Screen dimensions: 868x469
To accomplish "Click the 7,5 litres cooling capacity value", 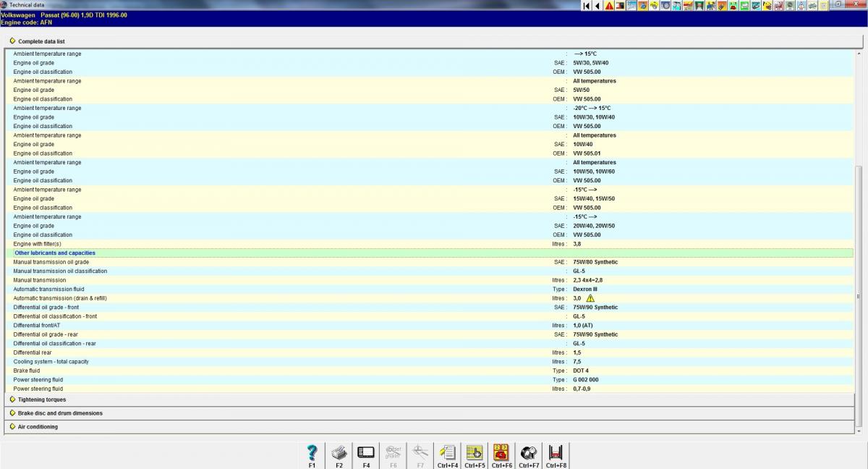I will [x=577, y=362].
